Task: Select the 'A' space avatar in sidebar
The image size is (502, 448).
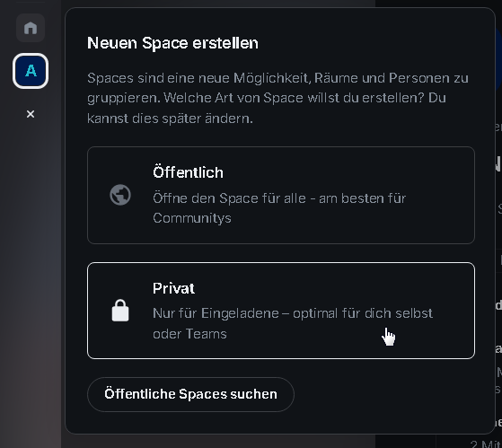Action: tap(31, 71)
